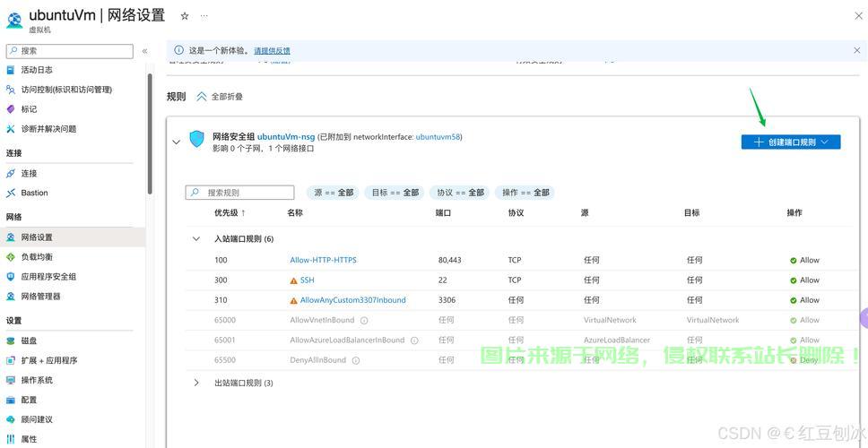The height and width of the screenshot is (448, 868).
Task: Click the sidebar vertical scrollbar
Action: click(150, 133)
